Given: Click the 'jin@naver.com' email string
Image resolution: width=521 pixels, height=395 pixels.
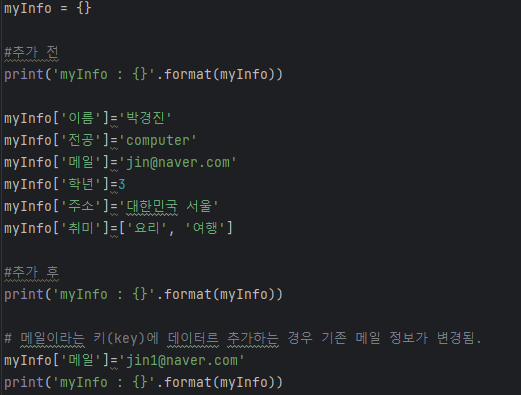Looking at the screenshot, I should 178,162.
